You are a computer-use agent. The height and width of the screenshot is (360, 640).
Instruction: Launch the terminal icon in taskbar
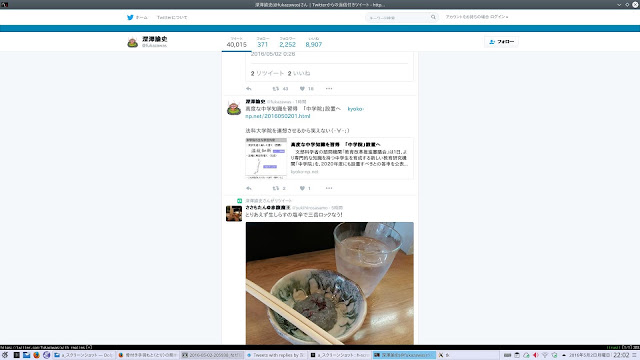pos(17,355)
